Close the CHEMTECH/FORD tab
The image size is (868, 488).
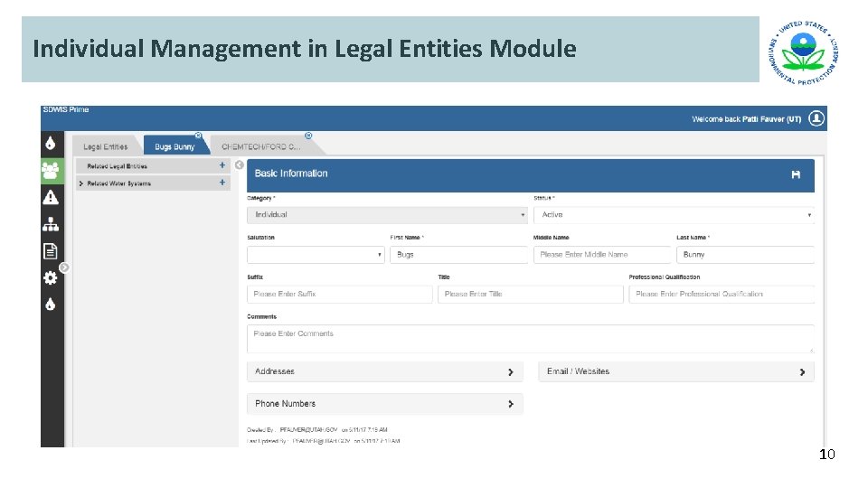pyautogui.click(x=308, y=136)
